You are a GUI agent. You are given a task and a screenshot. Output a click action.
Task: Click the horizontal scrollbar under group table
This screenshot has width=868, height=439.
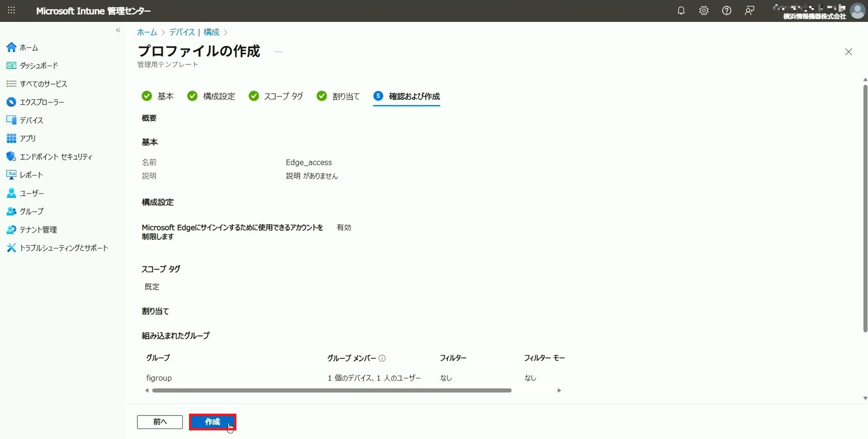331,391
